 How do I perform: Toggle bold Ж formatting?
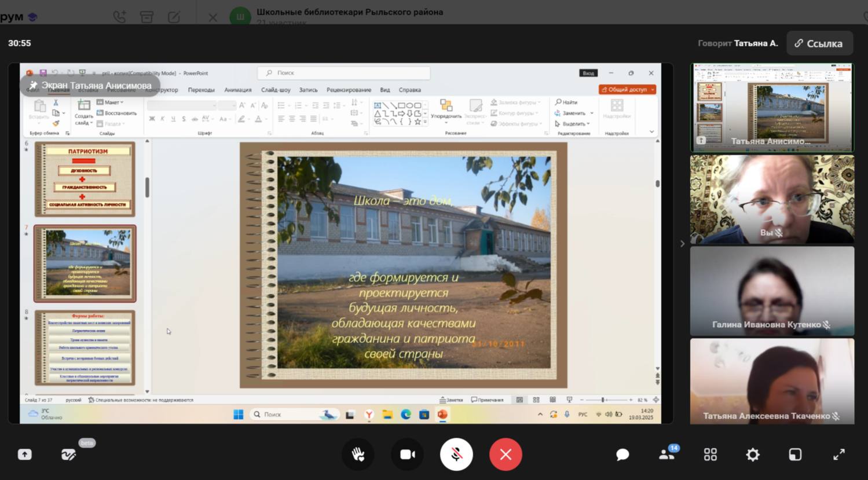152,119
